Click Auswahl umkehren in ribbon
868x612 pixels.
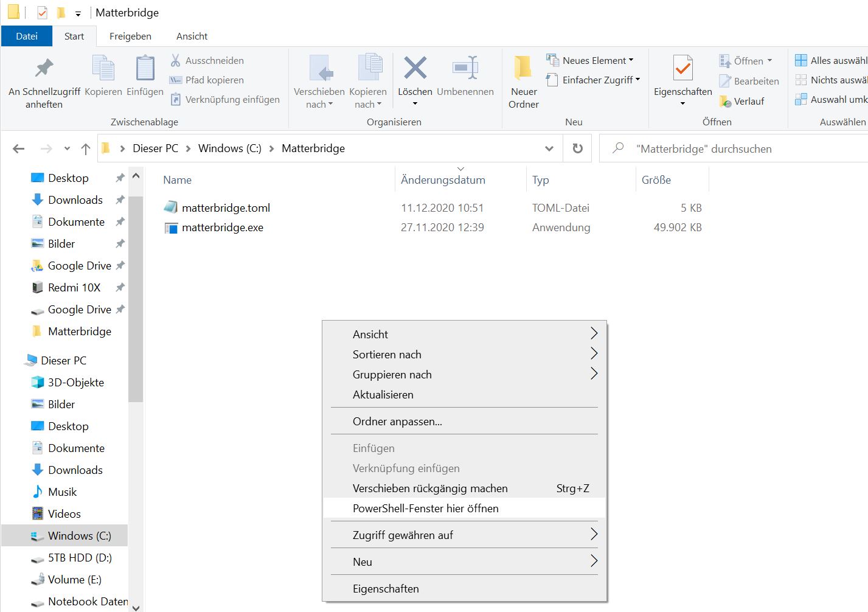(x=831, y=99)
